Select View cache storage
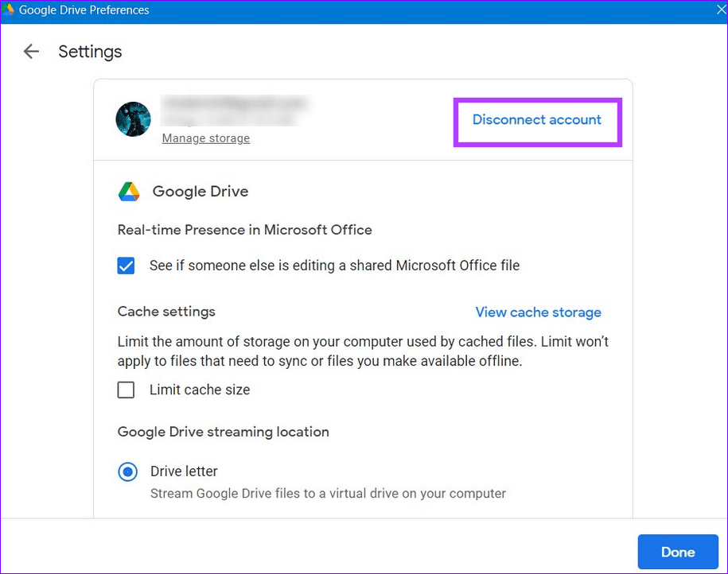Image resolution: width=728 pixels, height=574 pixels. [x=538, y=312]
